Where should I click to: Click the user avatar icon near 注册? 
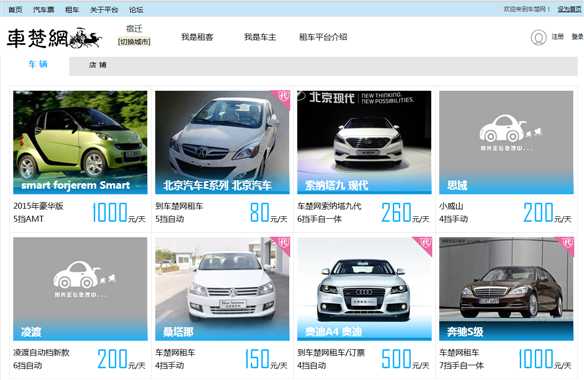[x=538, y=37]
